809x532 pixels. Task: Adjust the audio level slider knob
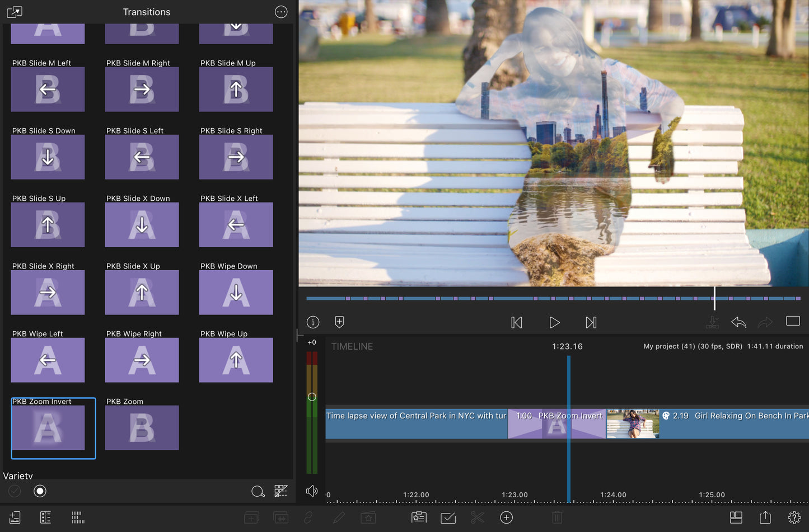312,397
